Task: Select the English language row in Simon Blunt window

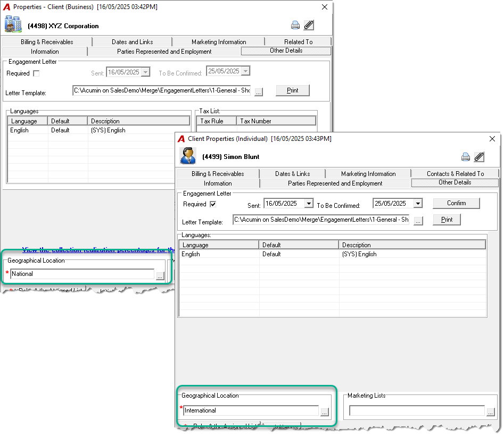Action: (x=332, y=254)
